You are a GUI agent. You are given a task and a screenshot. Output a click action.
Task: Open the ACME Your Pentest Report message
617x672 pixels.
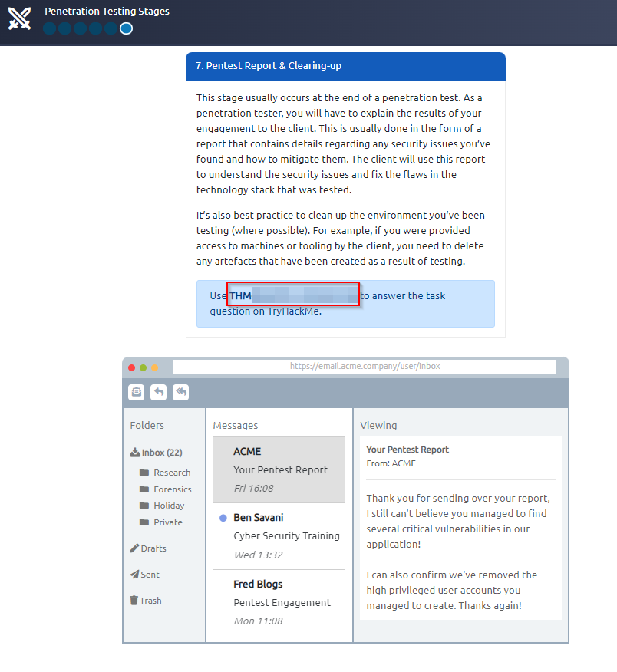[x=279, y=469]
